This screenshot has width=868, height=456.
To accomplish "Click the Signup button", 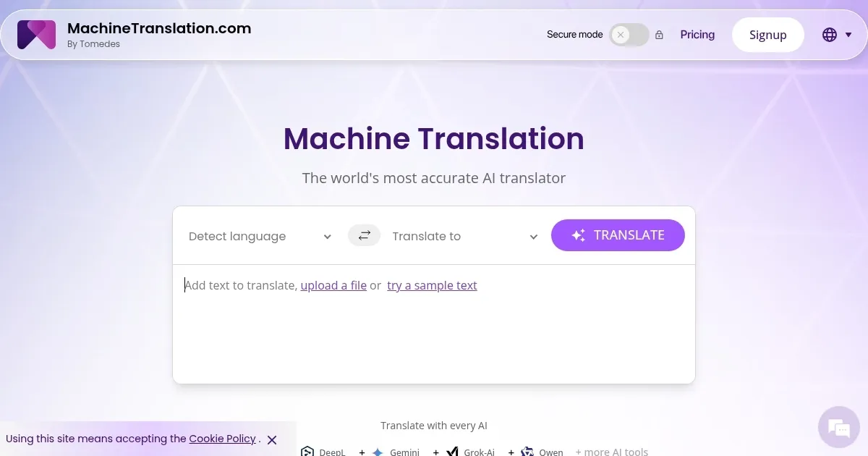I will coord(767,34).
